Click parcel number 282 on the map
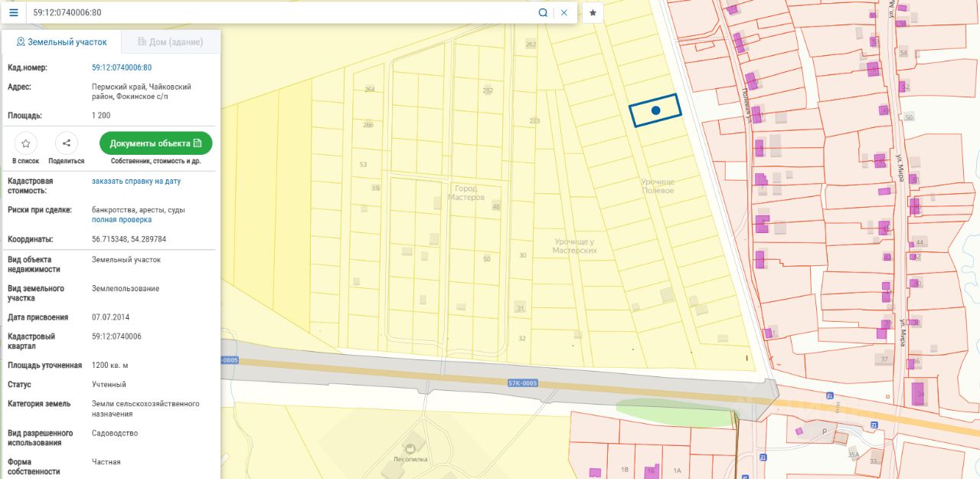The image size is (980, 479). pyautogui.click(x=488, y=90)
